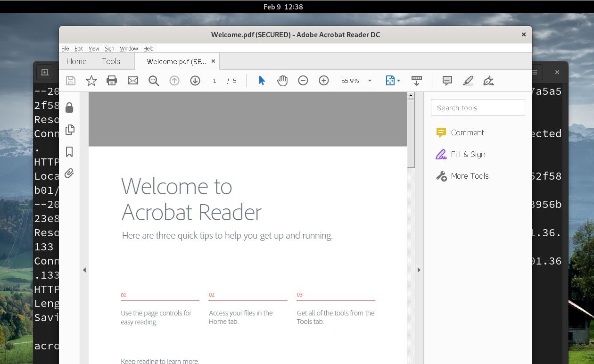Viewport: 594px width, 364px height.
Task: Switch to the Home tab
Action: 76,61
